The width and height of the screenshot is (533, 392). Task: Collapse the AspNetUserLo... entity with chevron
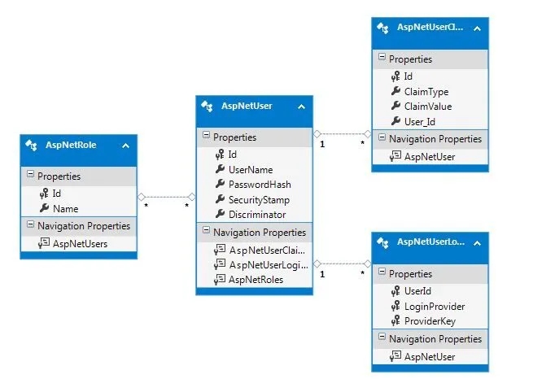pyautogui.click(x=477, y=243)
